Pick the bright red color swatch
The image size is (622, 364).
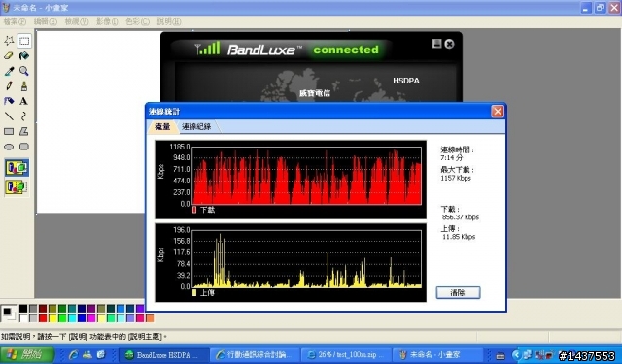(43, 317)
